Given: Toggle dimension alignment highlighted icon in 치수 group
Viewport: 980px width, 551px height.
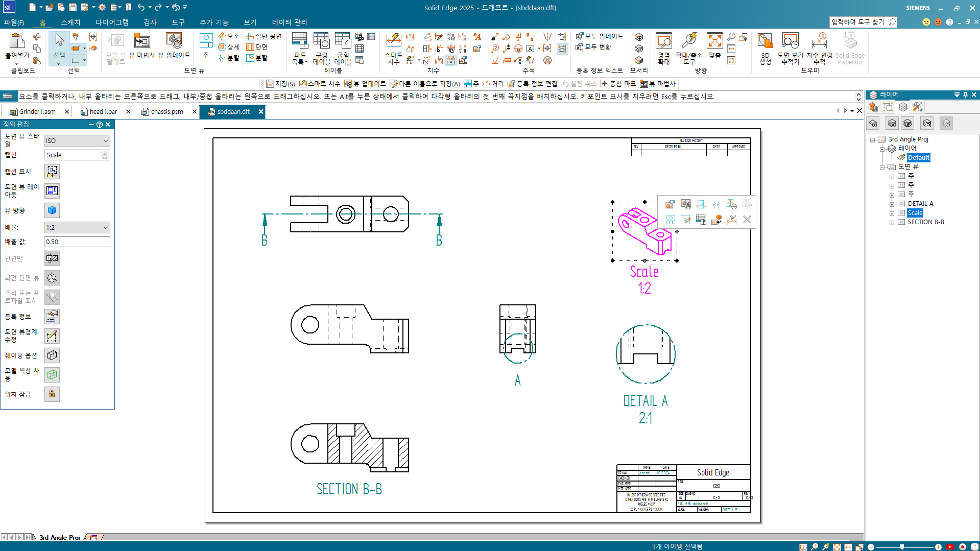Looking at the screenshot, I should coord(451,60).
